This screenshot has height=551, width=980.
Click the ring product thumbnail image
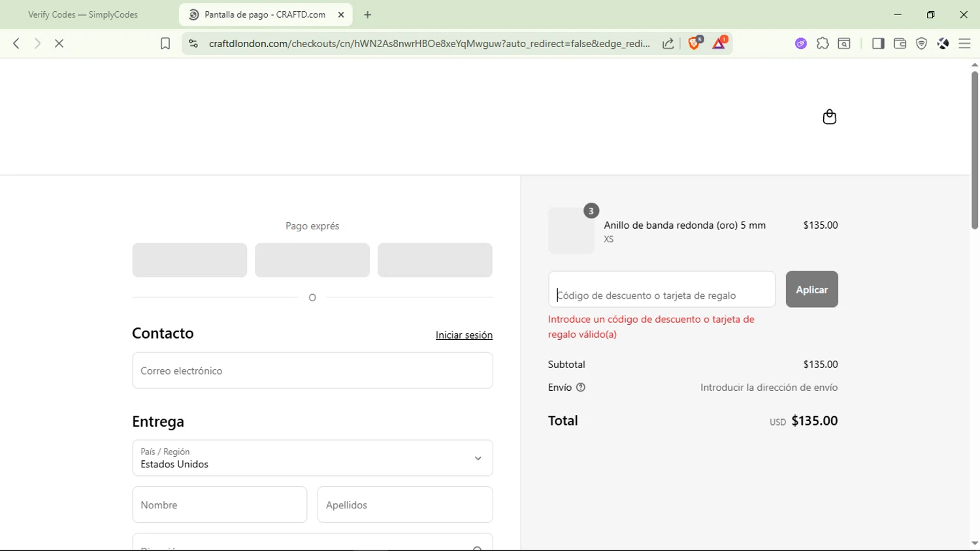click(571, 231)
